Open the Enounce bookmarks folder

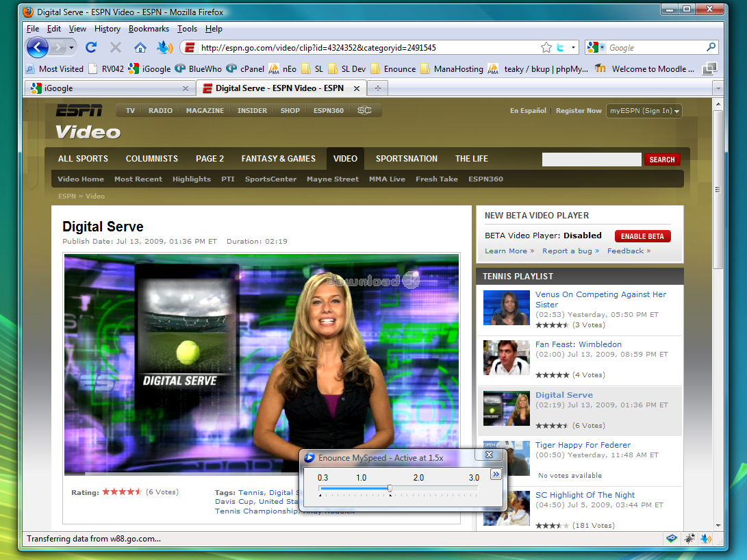(394, 69)
